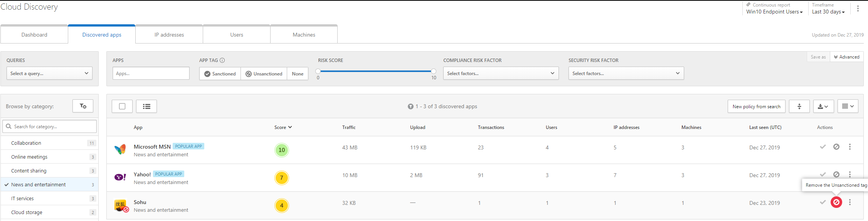Tag Microsoft MSN as unsanctioned
The image size is (868, 221).
[836, 147]
